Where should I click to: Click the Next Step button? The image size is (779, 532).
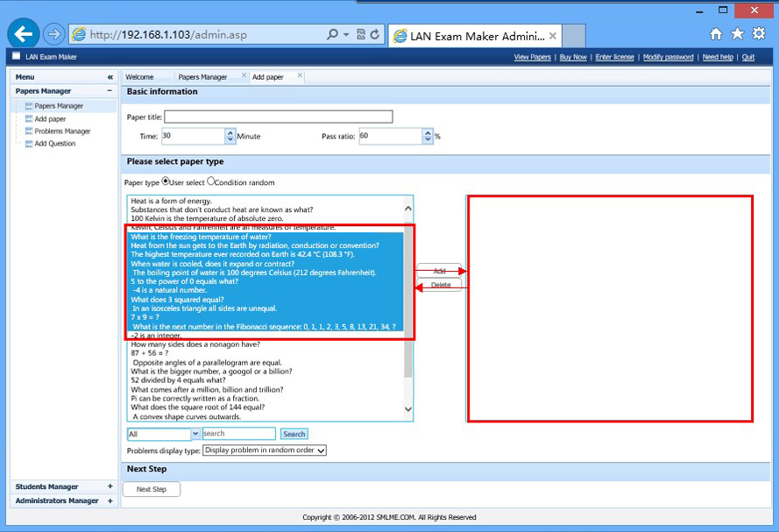tap(152, 489)
